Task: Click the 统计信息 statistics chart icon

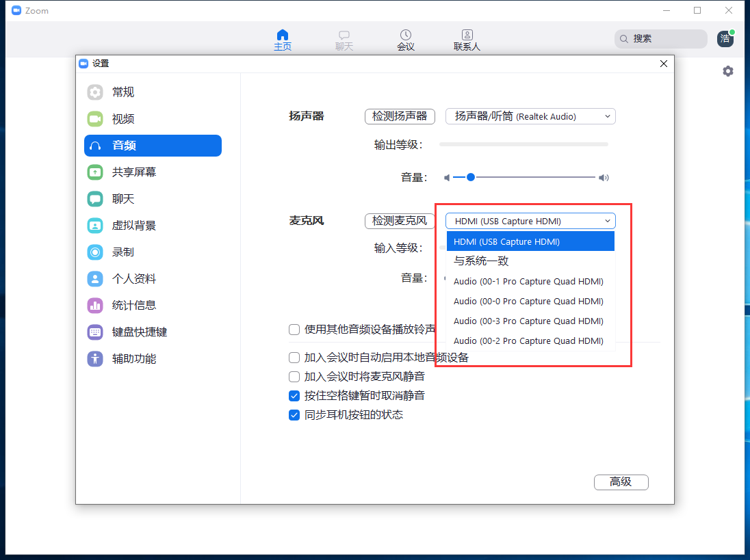Action: [95, 306]
